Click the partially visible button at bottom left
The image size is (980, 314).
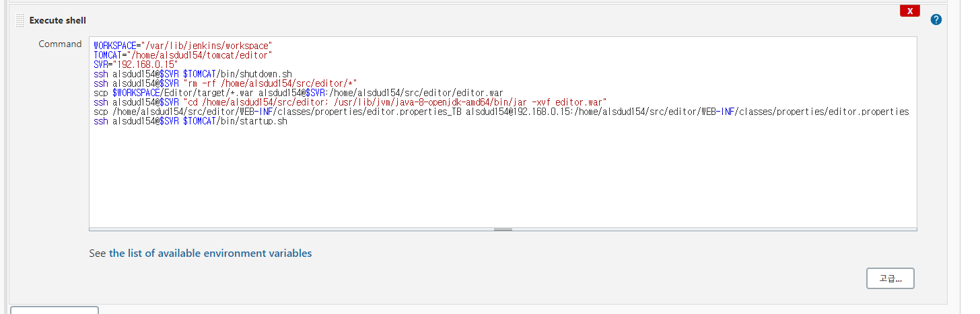click(55, 310)
